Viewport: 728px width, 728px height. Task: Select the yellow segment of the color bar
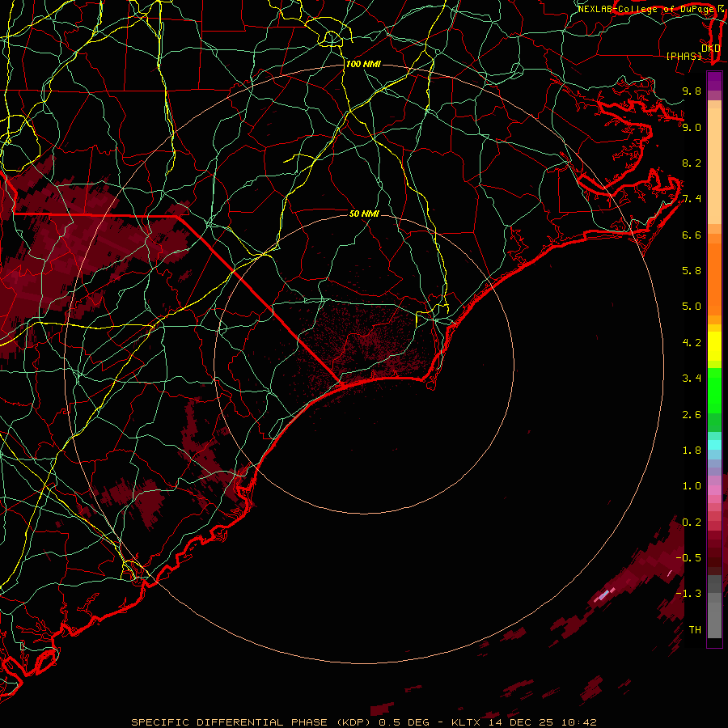(714, 346)
